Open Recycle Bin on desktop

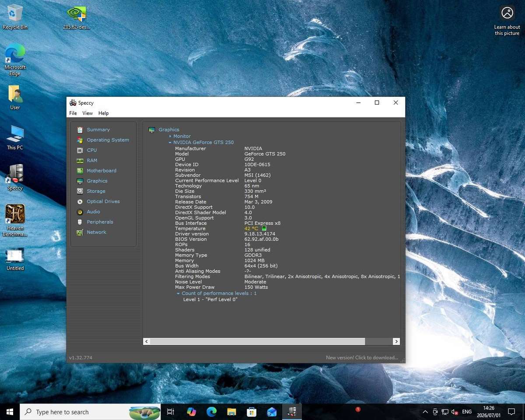pyautogui.click(x=15, y=17)
